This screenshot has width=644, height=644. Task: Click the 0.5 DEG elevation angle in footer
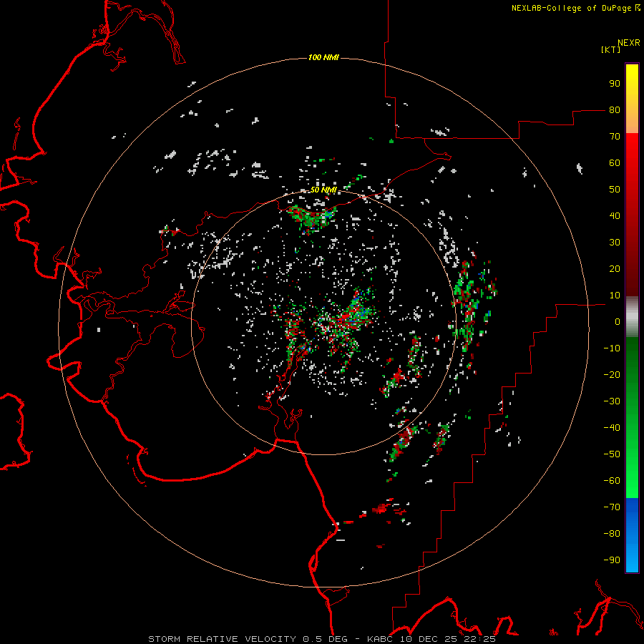(326, 639)
